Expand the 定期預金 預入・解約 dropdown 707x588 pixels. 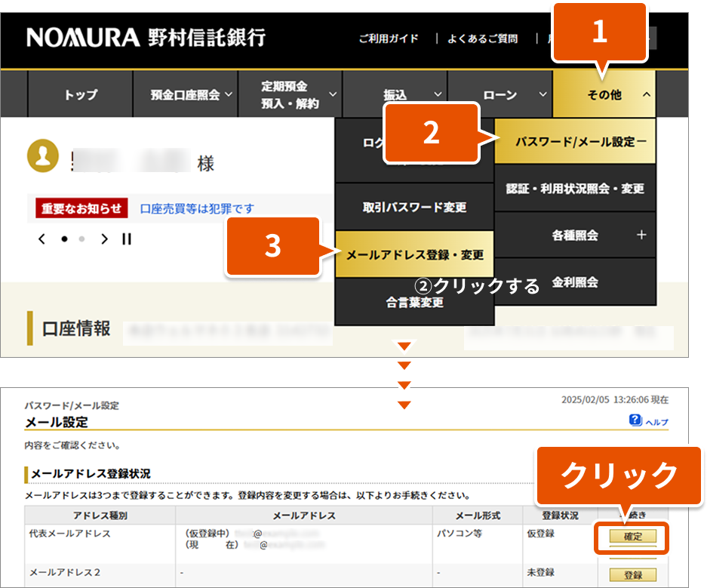290,95
